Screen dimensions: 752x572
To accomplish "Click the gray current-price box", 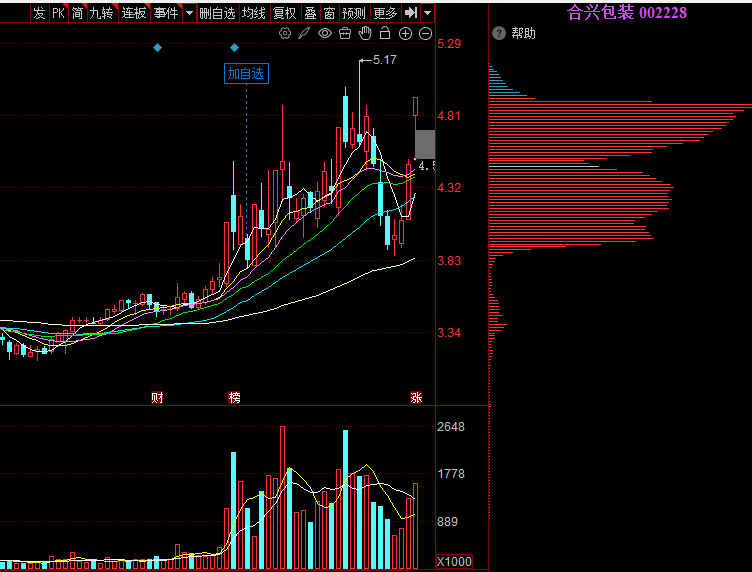I will pos(425,144).
